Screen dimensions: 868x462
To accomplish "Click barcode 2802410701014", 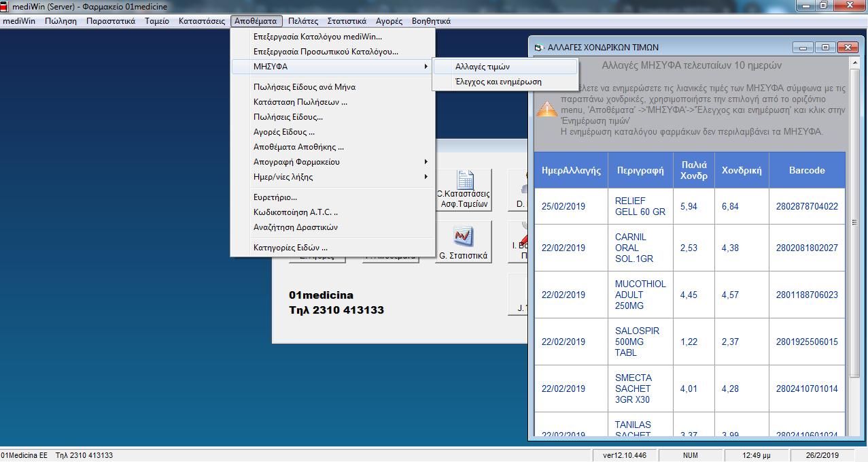I will (808, 389).
